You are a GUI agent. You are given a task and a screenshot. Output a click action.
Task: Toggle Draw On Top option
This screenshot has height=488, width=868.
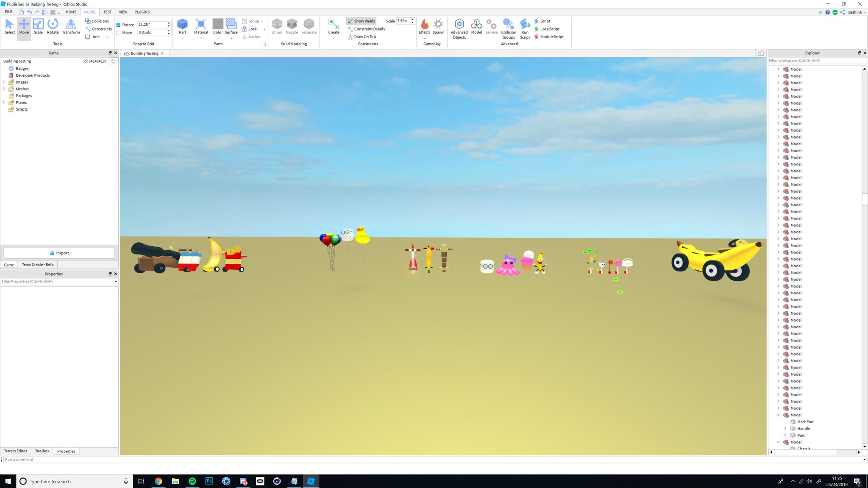(x=362, y=36)
